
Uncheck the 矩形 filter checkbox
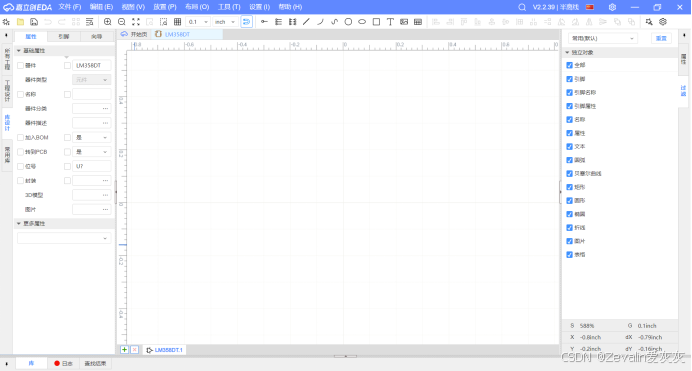[x=569, y=187]
